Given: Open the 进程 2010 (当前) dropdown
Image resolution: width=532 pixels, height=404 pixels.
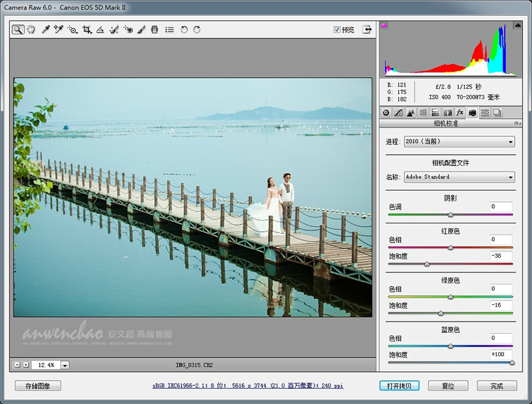Looking at the screenshot, I should [x=460, y=142].
